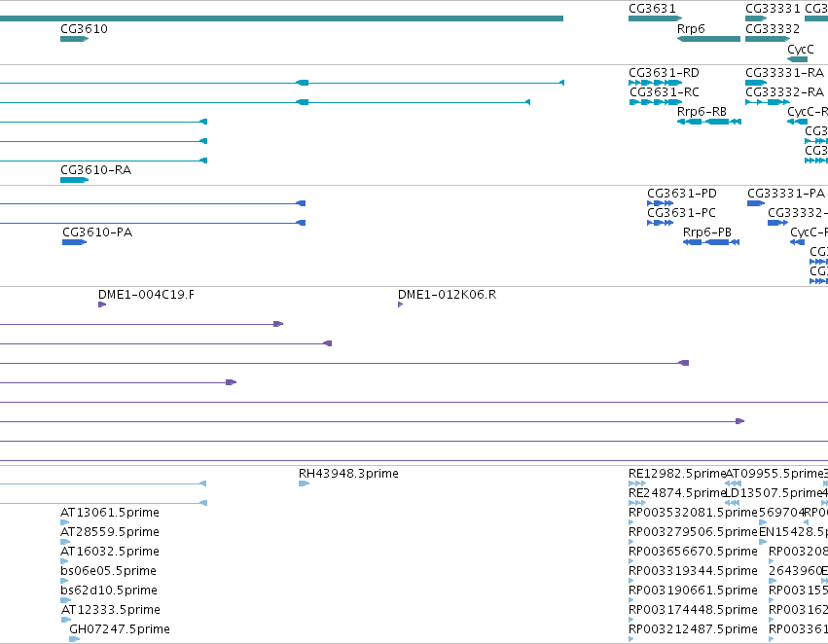Select the RP003212487.5prime EST label
This screenshot has height=644, width=828.
coord(693,629)
